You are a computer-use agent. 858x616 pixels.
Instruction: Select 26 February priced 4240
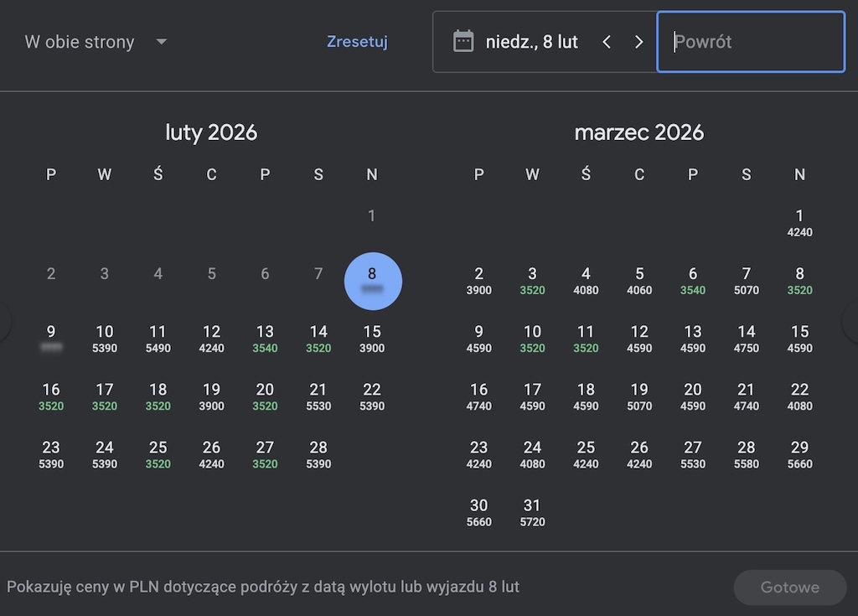pos(212,455)
